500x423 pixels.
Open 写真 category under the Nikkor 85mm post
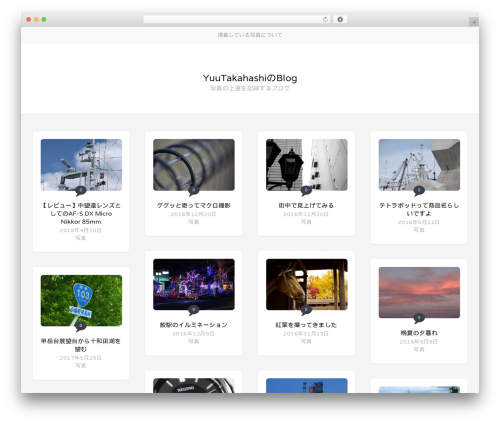tap(81, 238)
